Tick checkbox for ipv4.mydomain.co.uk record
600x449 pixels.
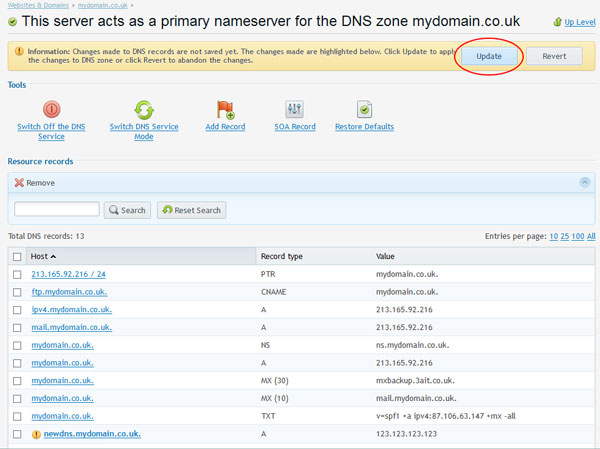click(17, 310)
